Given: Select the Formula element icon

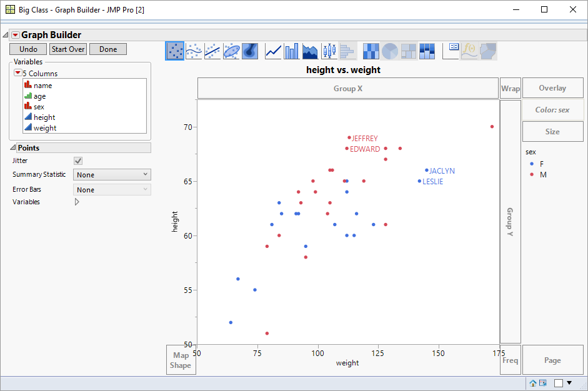Looking at the screenshot, I should point(469,51).
